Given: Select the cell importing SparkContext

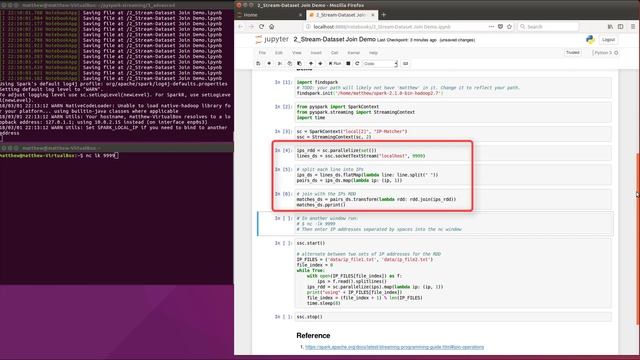Looking at the screenshot, I should [x=453, y=112].
